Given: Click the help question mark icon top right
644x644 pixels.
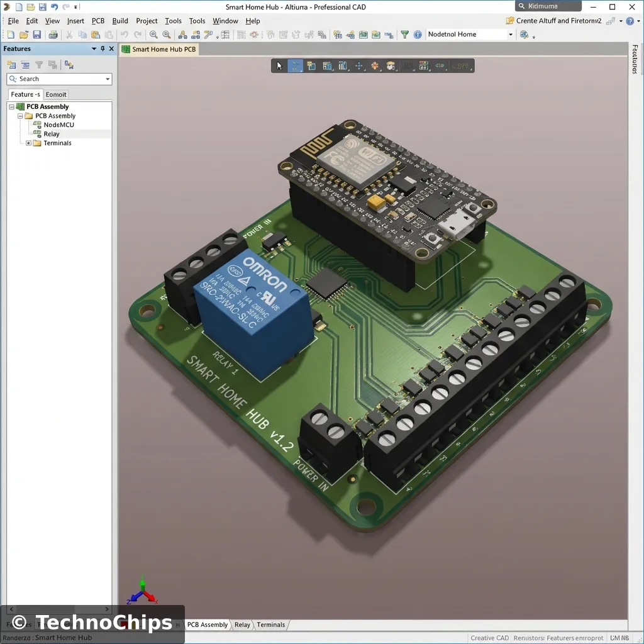Looking at the screenshot, I should [x=630, y=21].
